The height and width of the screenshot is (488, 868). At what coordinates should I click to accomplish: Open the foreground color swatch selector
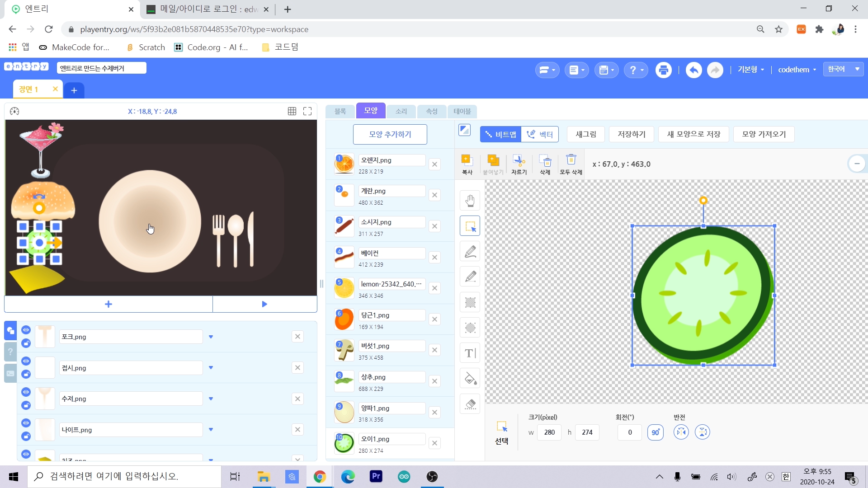(x=464, y=130)
